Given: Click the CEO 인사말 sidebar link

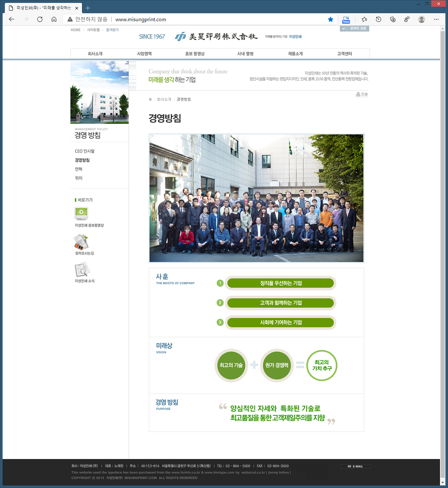Looking at the screenshot, I should [x=85, y=151].
